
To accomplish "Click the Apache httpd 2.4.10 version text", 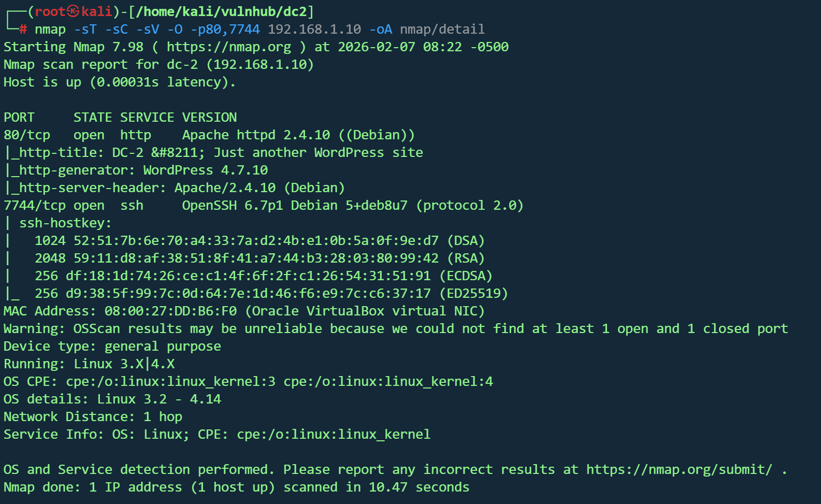I will tap(256, 135).
